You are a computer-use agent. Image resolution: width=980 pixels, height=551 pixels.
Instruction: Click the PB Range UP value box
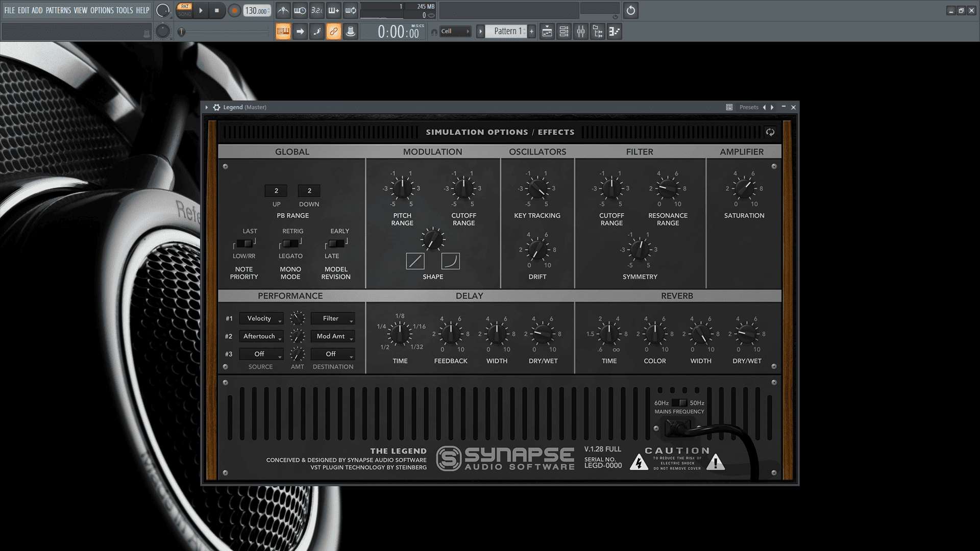tap(276, 191)
